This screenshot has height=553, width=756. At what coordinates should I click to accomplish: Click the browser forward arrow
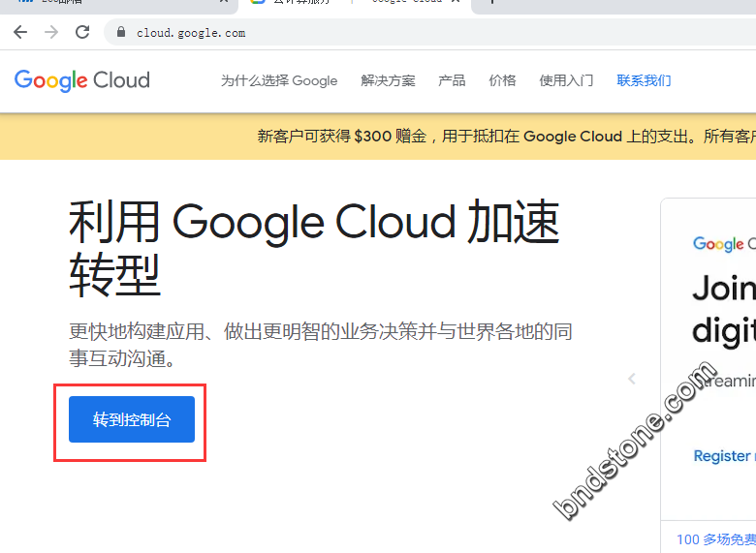[x=51, y=32]
